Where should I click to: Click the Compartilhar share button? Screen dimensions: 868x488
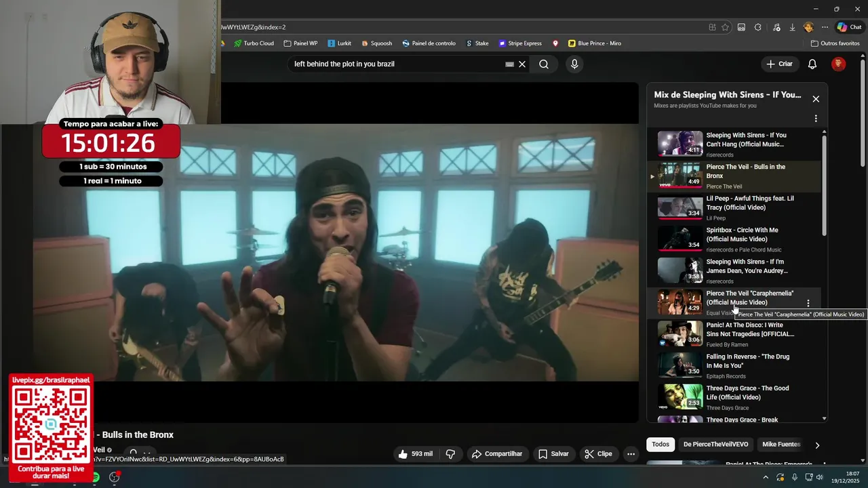(x=497, y=454)
